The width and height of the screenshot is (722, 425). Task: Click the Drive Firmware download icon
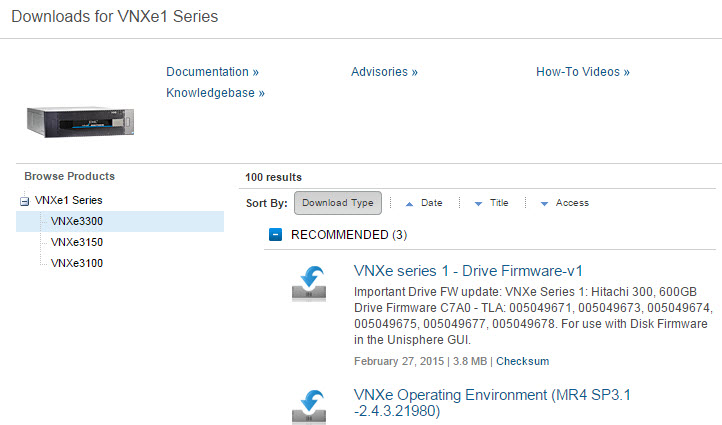click(x=309, y=282)
